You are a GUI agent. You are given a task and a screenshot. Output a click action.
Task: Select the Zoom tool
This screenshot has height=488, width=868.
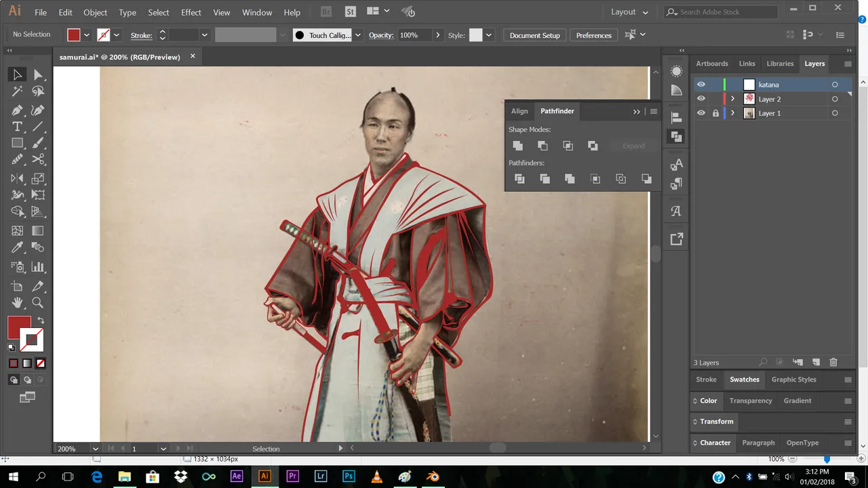point(39,303)
